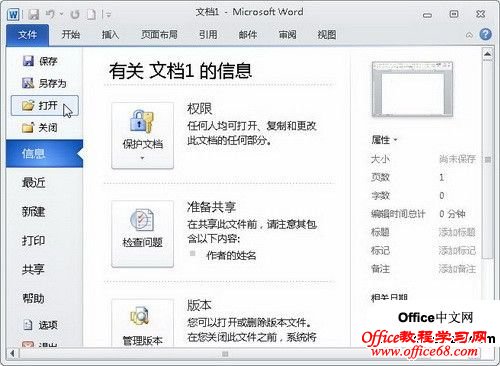500x366 pixels.
Task: Click the New document icon in quick access toolbar
Action: click(91, 14)
